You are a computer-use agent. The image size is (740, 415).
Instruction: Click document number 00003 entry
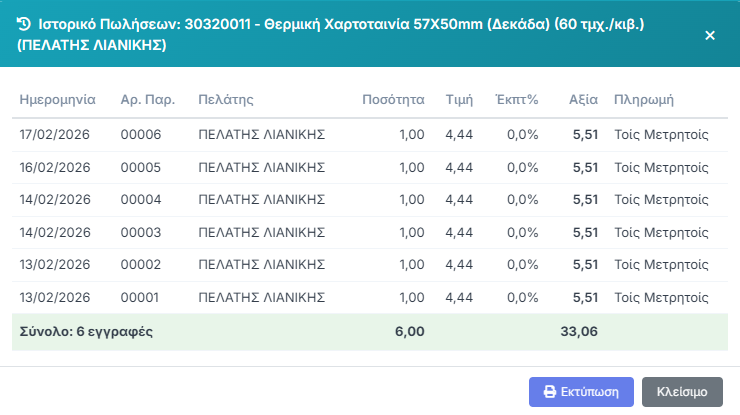(141, 232)
